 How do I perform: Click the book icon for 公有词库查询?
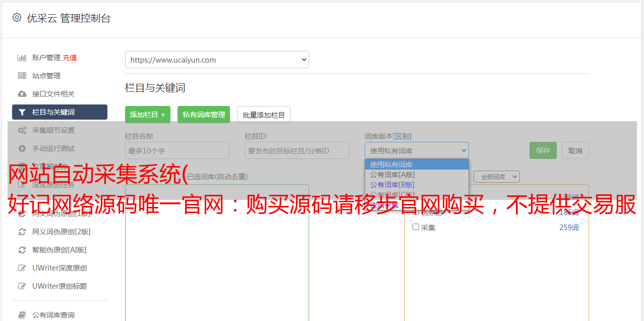pyautogui.click(x=22, y=315)
